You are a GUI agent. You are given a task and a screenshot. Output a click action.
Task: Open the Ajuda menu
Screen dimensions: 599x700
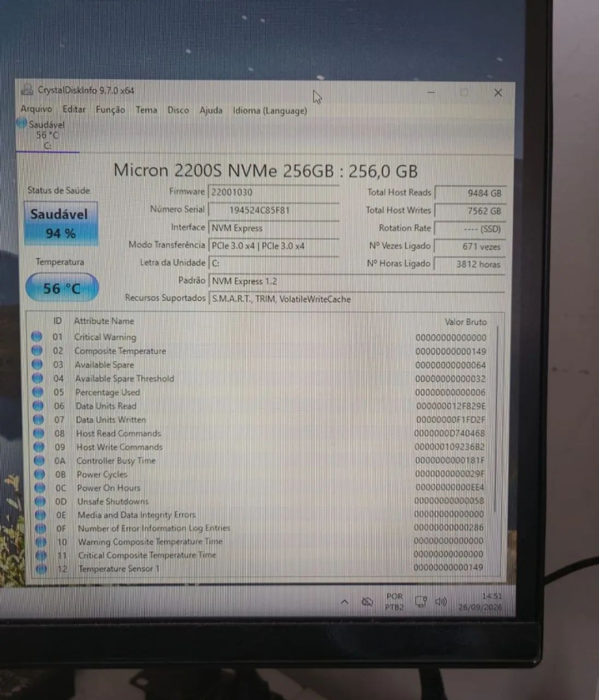click(211, 110)
